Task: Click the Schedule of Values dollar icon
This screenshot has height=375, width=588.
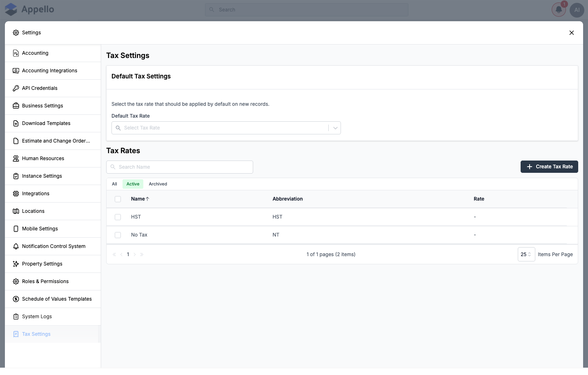Action: coord(16,299)
